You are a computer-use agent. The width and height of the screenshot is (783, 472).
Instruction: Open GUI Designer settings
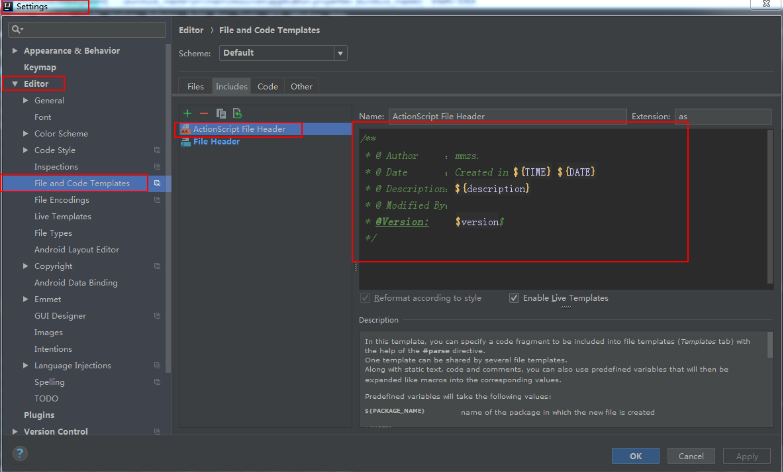60,316
